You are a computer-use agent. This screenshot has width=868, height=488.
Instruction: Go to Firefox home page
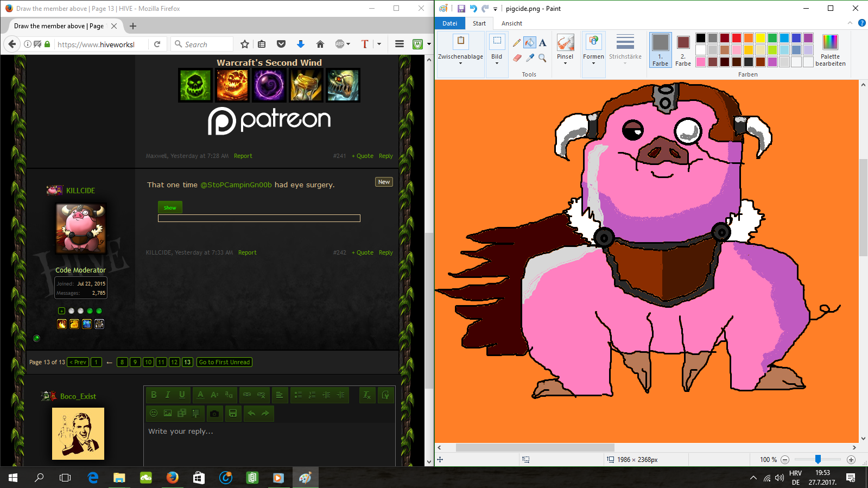pos(320,45)
